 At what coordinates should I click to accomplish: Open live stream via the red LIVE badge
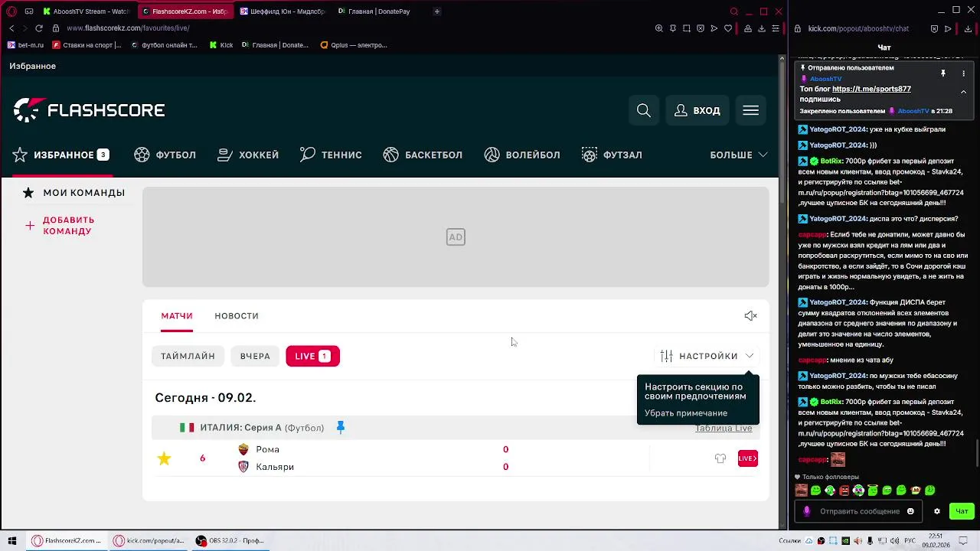(748, 458)
